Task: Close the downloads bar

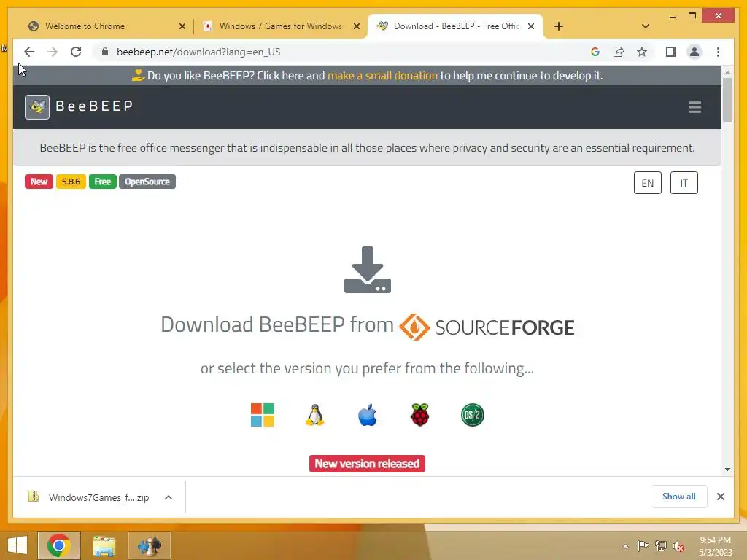Action: (x=720, y=497)
